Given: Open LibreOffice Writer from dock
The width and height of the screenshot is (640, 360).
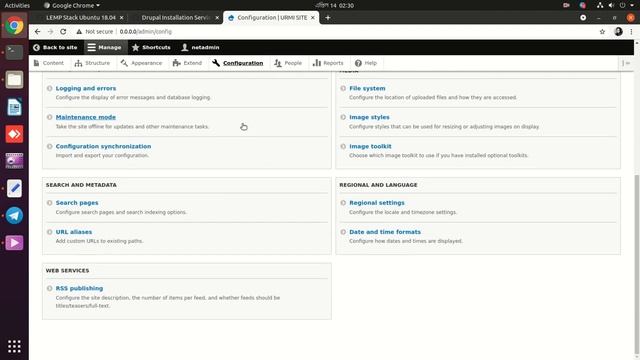Looking at the screenshot, I should point(14,107).
